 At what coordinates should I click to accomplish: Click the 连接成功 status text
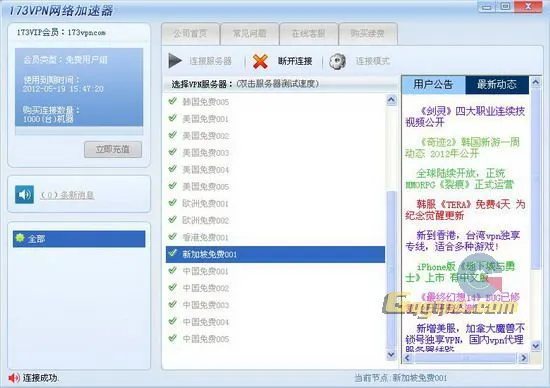coord(40,378)
